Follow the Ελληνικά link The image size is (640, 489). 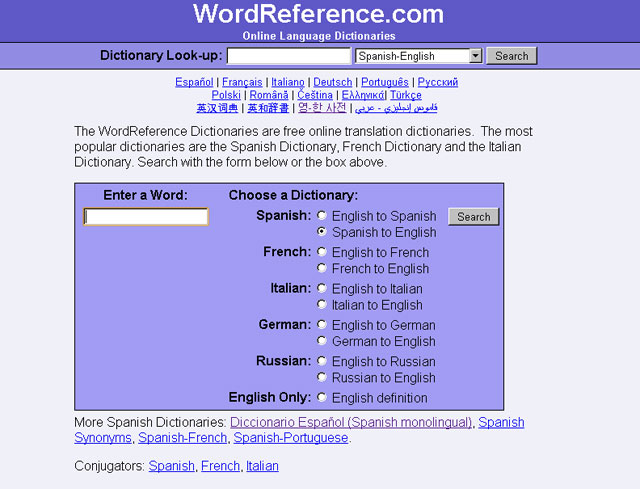(x=362, y=95)
